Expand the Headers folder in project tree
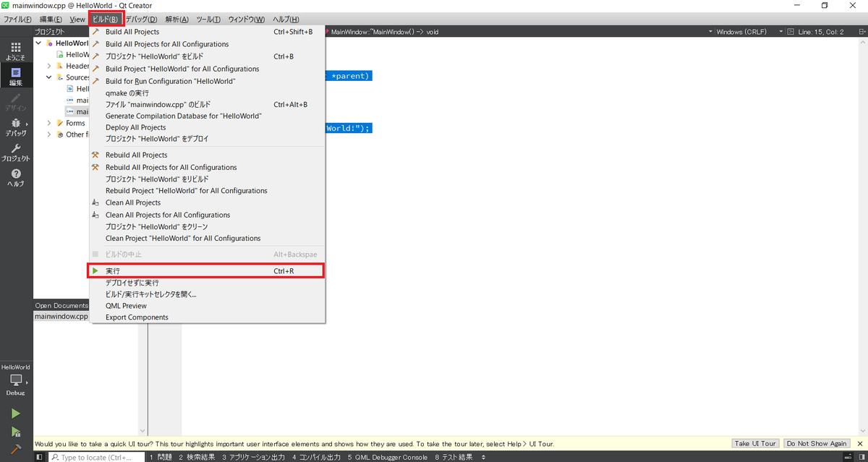Viewport: 868px width, 462px height. (49, 66)
